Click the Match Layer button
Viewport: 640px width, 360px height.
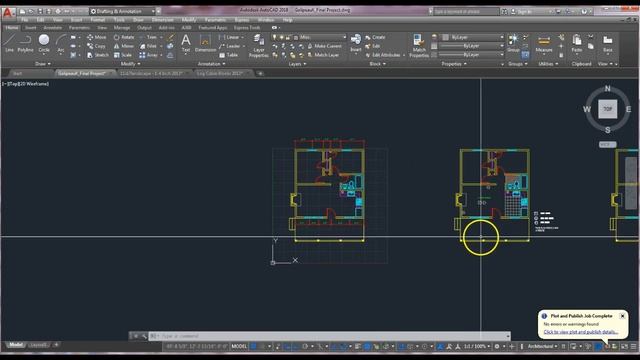point(323,55)
